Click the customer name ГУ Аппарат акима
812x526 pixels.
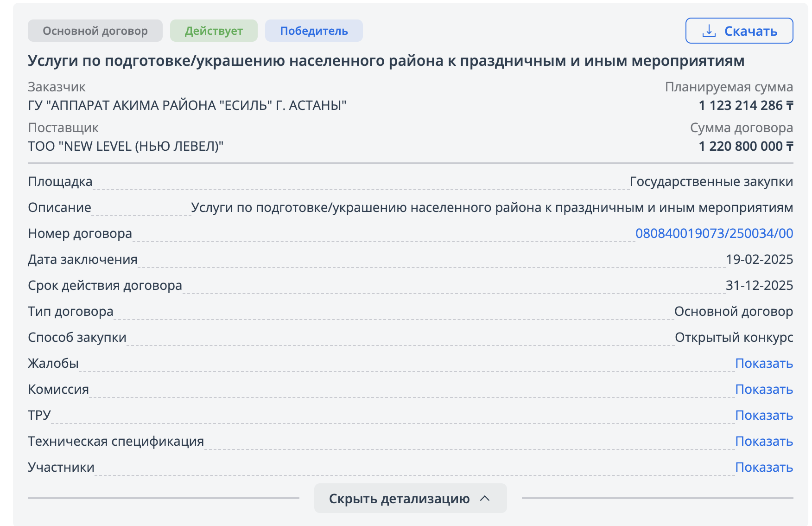coord(187,105)
